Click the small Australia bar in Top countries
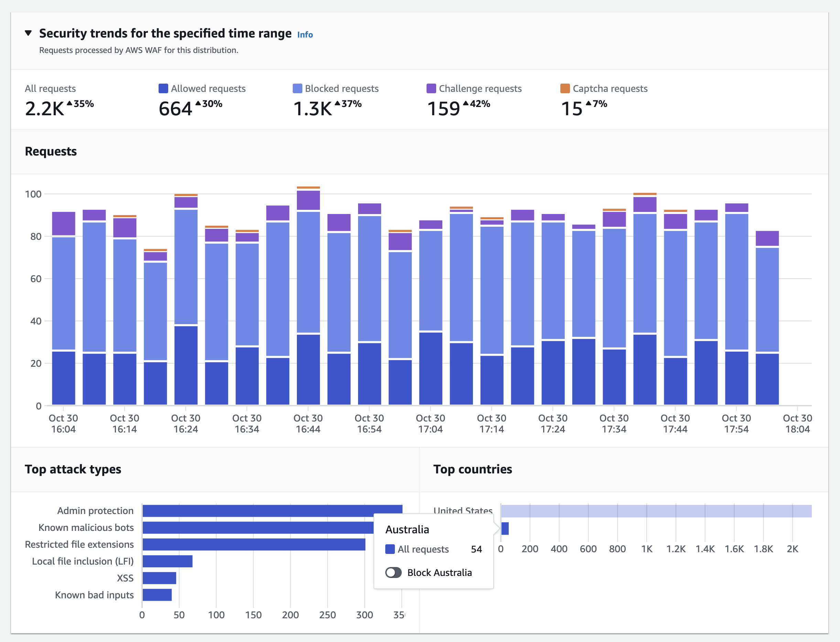The height and width of the screenshot is (642, 840). [x=505, y=528]
